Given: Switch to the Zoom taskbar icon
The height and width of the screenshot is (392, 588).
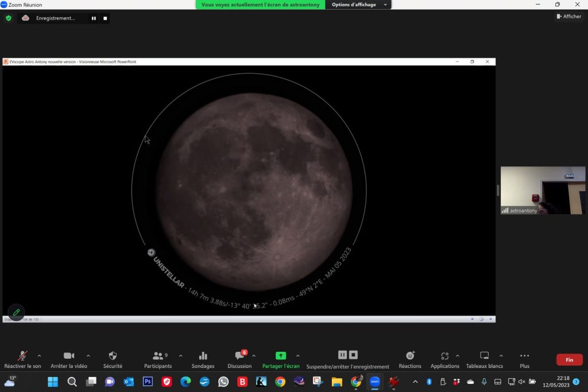Looking at the screenshot, I should pos(374,382).
